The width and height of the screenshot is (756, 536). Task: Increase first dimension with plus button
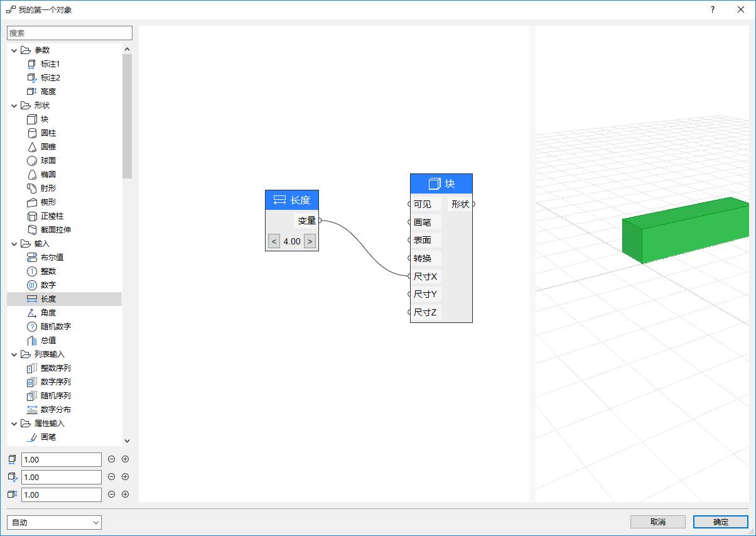[125, 459]
